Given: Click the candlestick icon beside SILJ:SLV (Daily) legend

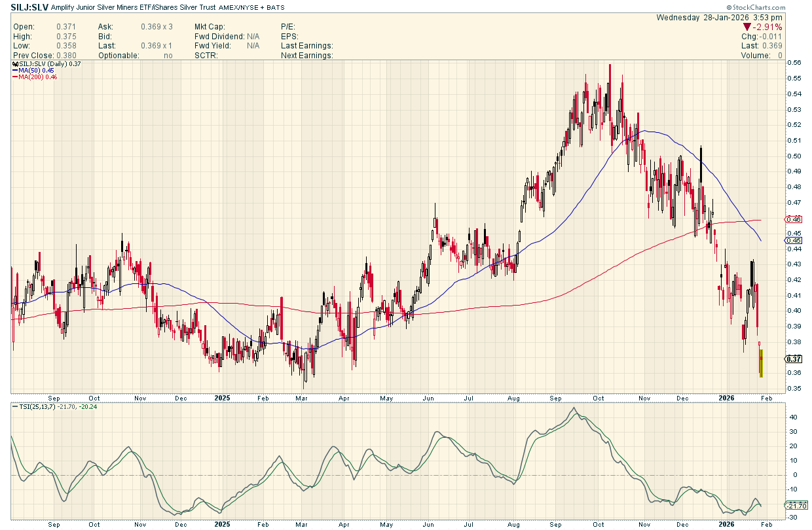Looking at the screenshot, I should 14,63.
